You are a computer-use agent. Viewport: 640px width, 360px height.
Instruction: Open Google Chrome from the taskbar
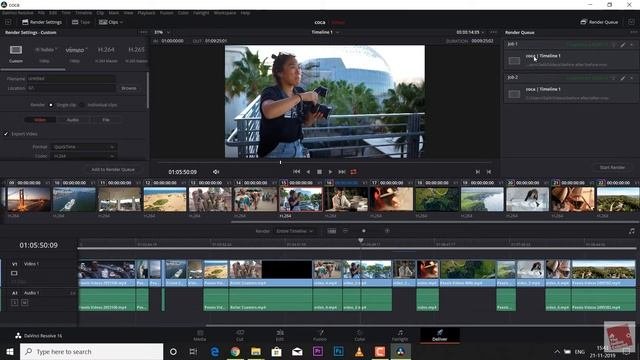click(235, 351)
